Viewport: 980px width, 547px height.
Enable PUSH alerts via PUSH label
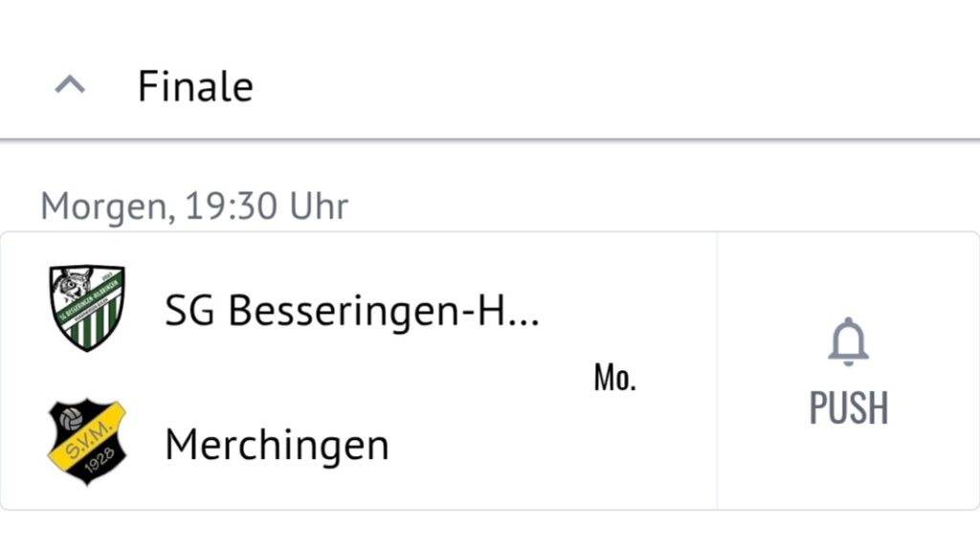pyautogui.click(x=849, y=407)
